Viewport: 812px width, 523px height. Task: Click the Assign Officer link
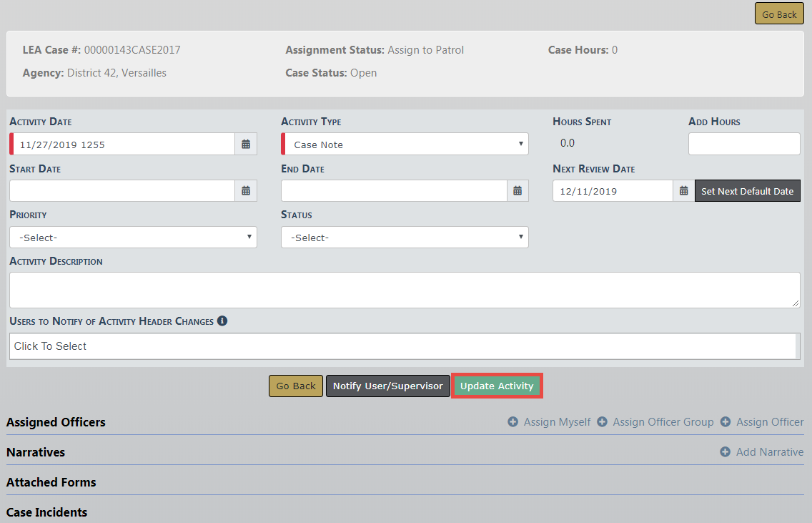[x=769, y=422]
